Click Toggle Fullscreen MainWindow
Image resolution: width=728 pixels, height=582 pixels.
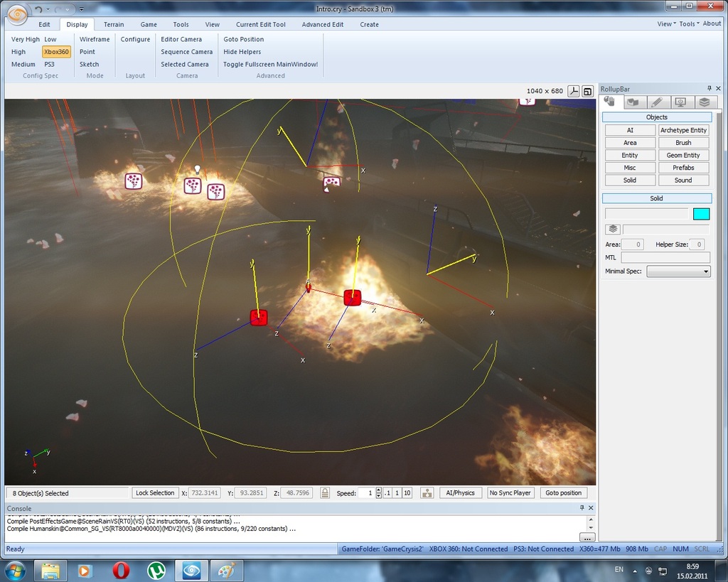(x=270, y=65)
